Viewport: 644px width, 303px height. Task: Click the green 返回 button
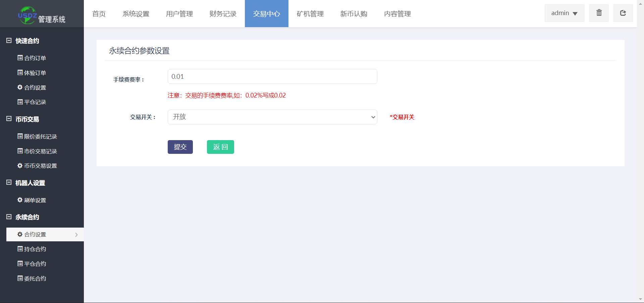(x=220, y=147)
